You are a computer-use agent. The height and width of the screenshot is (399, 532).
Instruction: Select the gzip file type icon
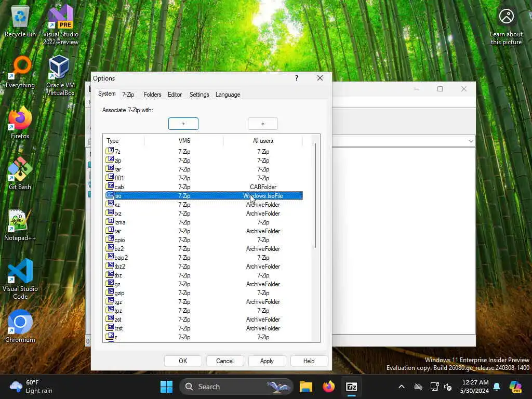click(110, 292)
